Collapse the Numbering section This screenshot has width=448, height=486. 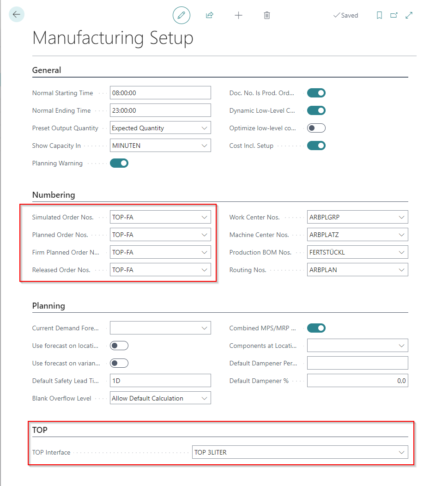53,195
